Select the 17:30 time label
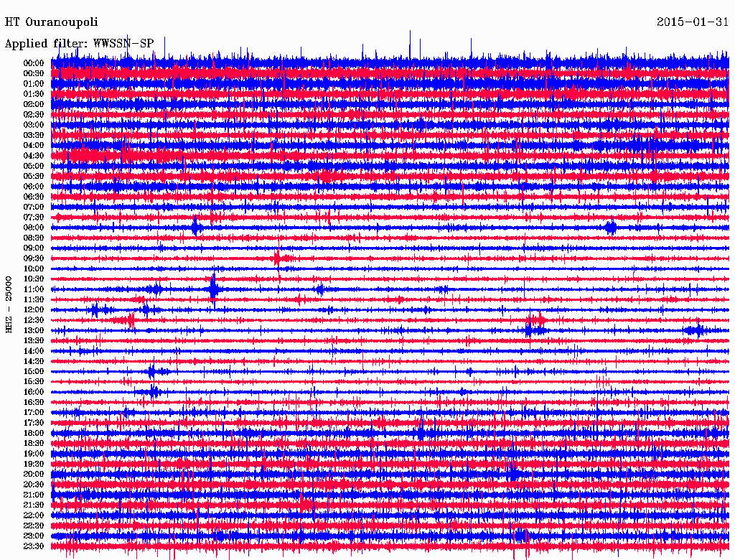 coord(34,423)
